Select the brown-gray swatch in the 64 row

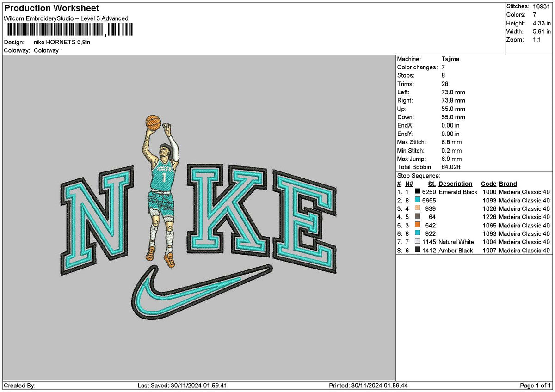point(418,217)
